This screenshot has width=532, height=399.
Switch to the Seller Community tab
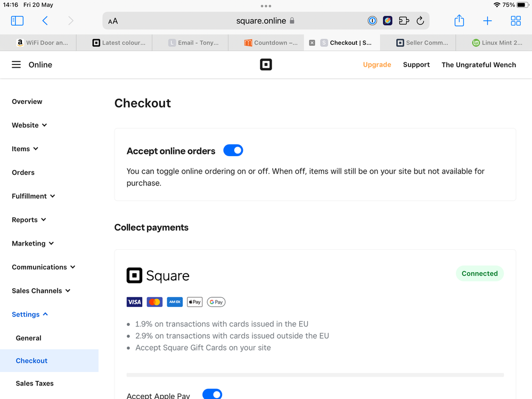pos(426,43)
